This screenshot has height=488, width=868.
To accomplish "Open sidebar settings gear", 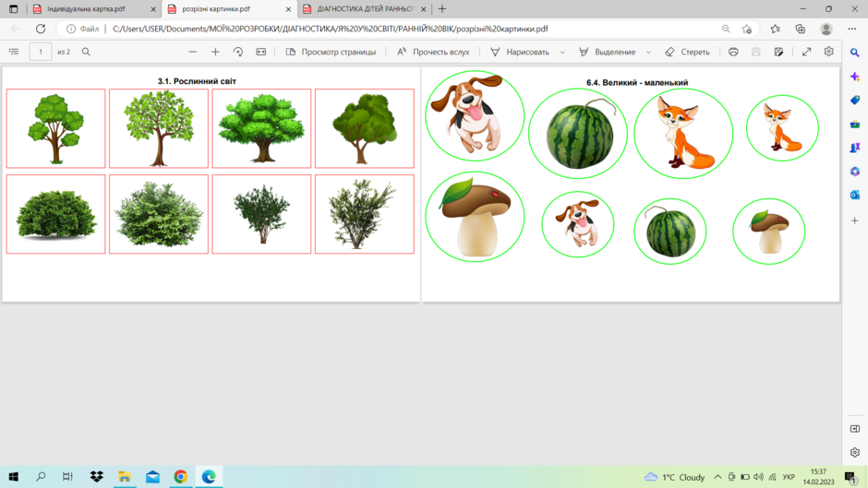I will [855, 453].
